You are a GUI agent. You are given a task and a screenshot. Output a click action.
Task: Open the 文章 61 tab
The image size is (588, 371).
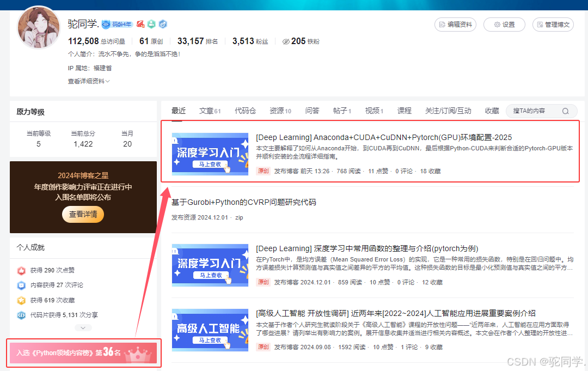[x=210, y=111]
